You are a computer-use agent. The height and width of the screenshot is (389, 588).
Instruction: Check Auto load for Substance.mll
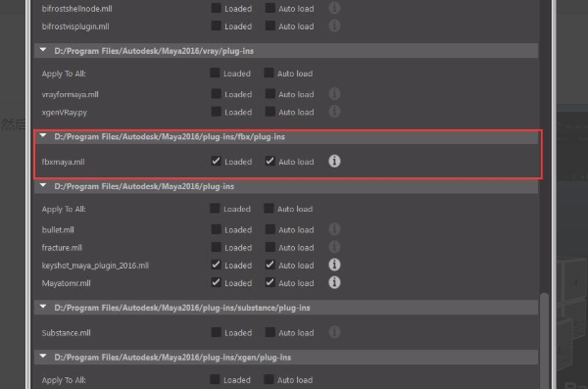pyautogui.click(x=270, y=332)
